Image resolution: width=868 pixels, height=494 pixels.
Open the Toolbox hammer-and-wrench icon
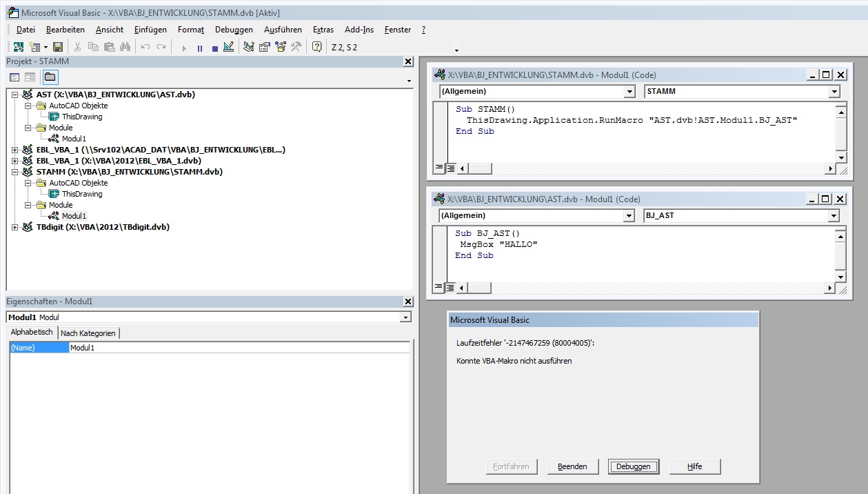click(296, 47)
